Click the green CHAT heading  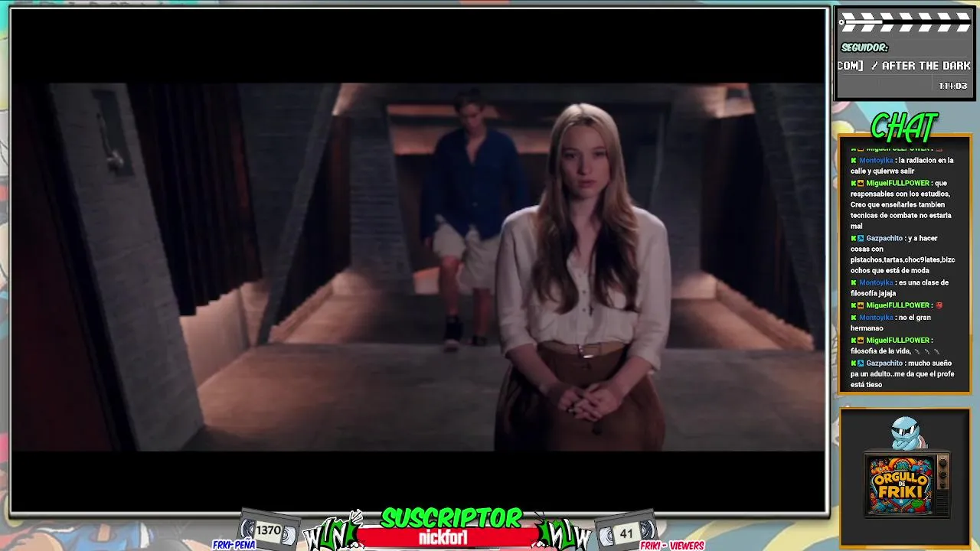[x=904, y=126]
